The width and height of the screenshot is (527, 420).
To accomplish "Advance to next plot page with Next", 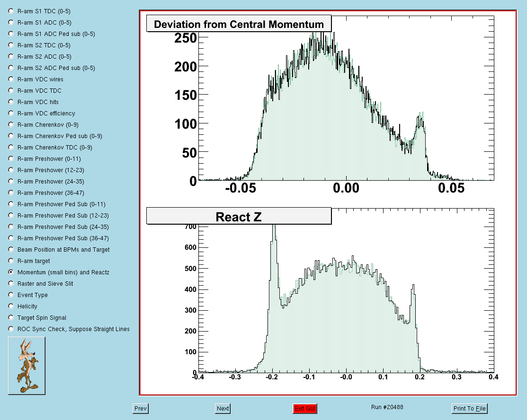I will (x=223, y=409).
